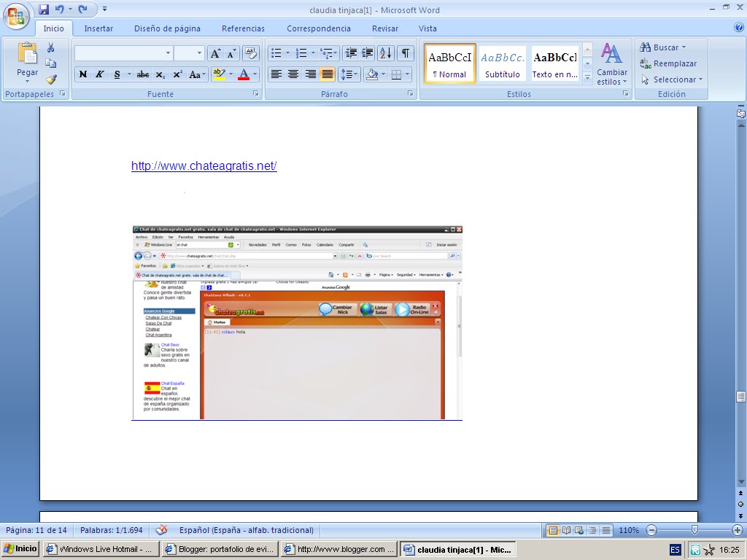This screenshot has height=560, width=747.
Task: Click Buscar in Edición group
Action: [662, 47]
